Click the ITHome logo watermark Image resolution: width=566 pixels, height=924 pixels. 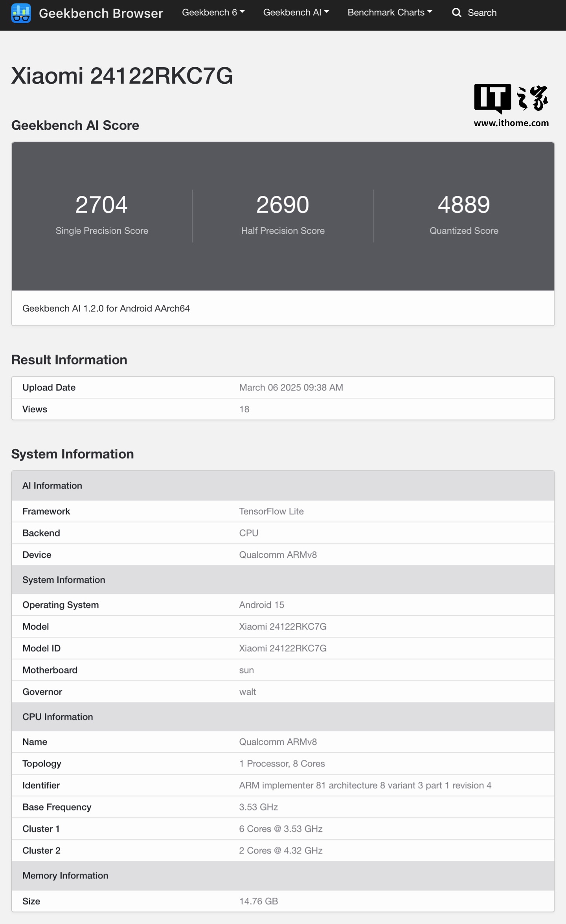point(511,98)
